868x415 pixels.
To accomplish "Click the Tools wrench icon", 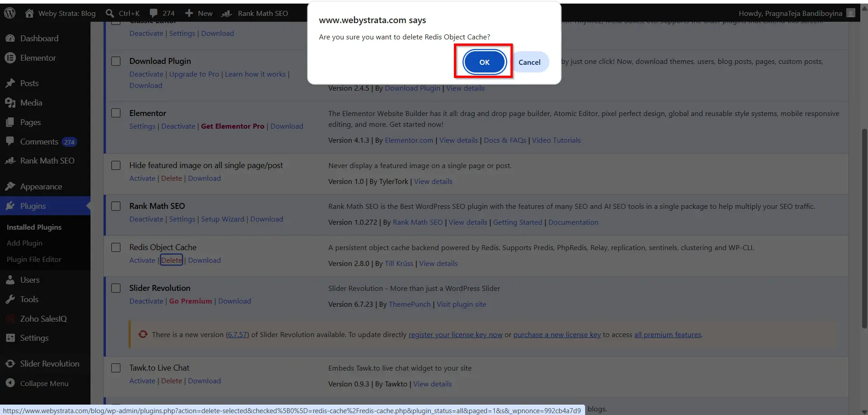I will click(x=10, y=299).
